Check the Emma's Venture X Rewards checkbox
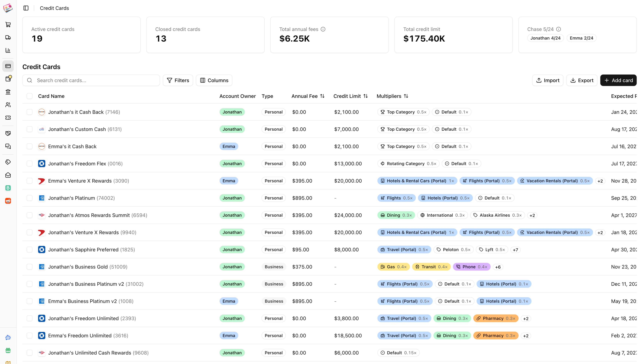The height and width of the screenshot is (364, 641). tap(29, 181)
